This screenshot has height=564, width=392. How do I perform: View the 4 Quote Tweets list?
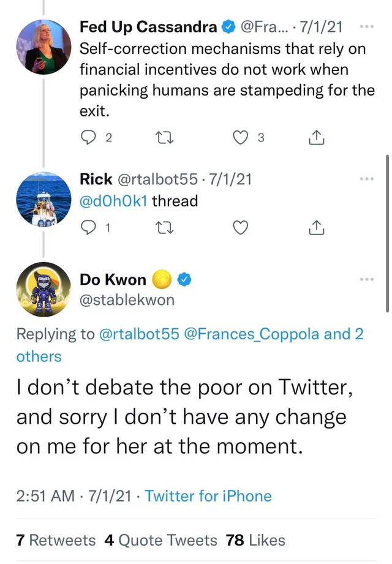[x=160, y=540]
